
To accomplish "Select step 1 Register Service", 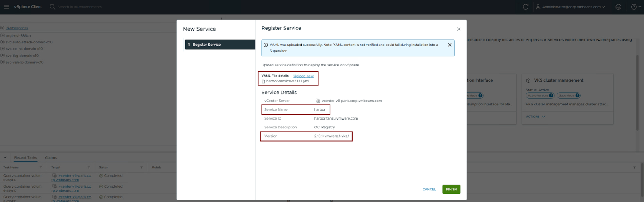I will 220,45.
